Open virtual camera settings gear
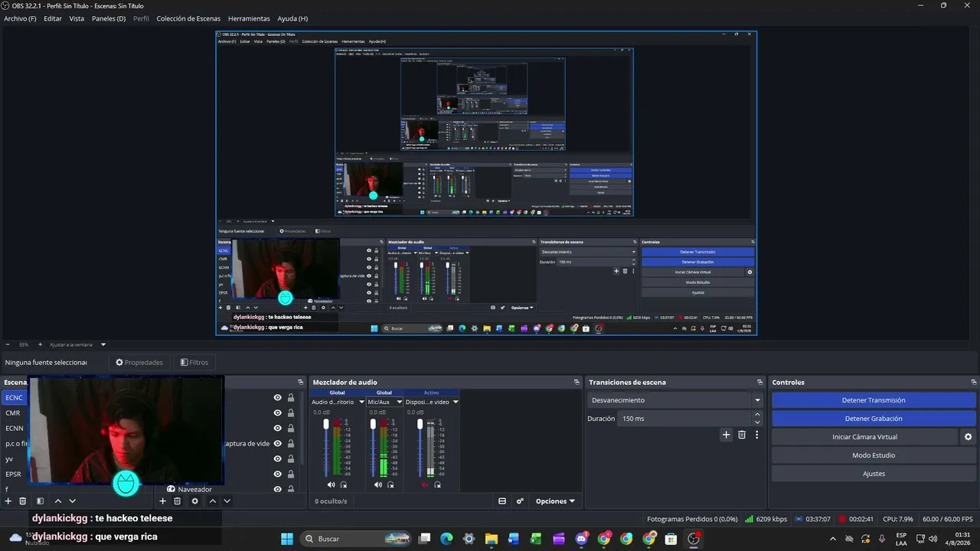This screenshot has width=980, height=551. (x=968, y=437)
